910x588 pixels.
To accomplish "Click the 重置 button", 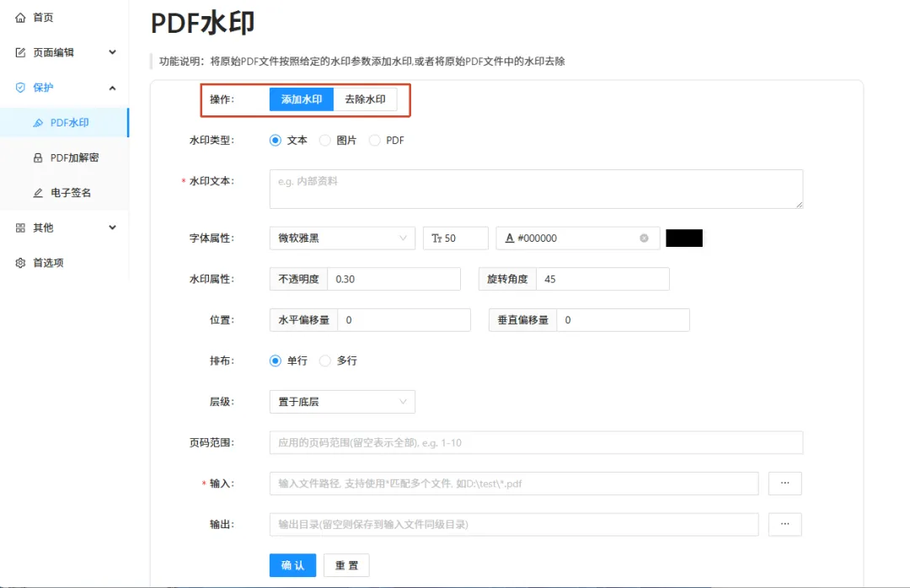I will [346, 565].
